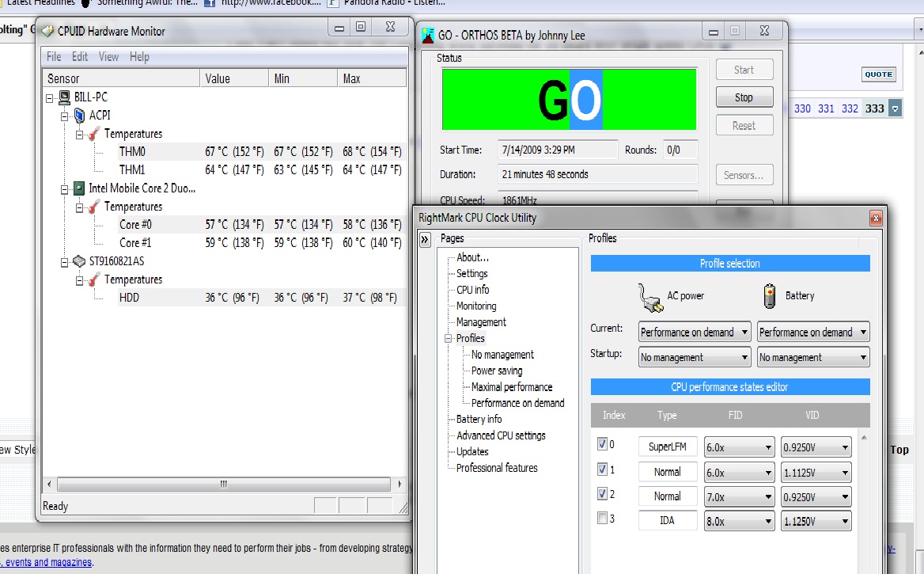The height and width of the screenshot is (574, 924).
Task: Go to forum page 331
Action: point(826,108)
